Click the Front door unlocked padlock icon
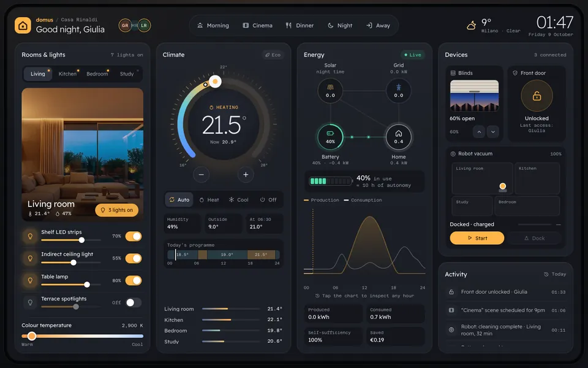Screen dimensions: 588x368 pyautogui.click(x=537, y=96)
